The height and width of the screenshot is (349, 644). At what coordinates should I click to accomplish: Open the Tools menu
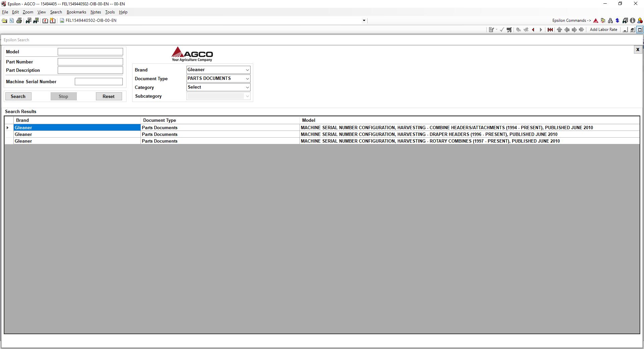(x=110, y=12)
